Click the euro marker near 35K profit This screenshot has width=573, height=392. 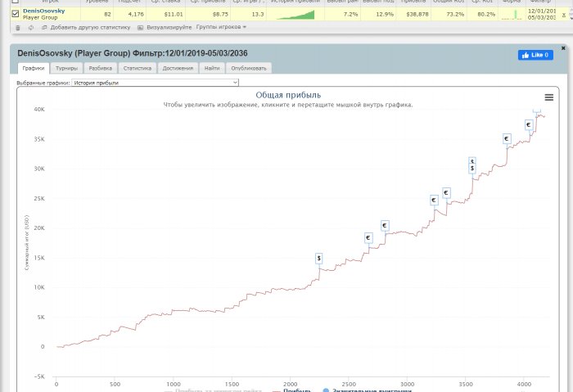(507, 139)
